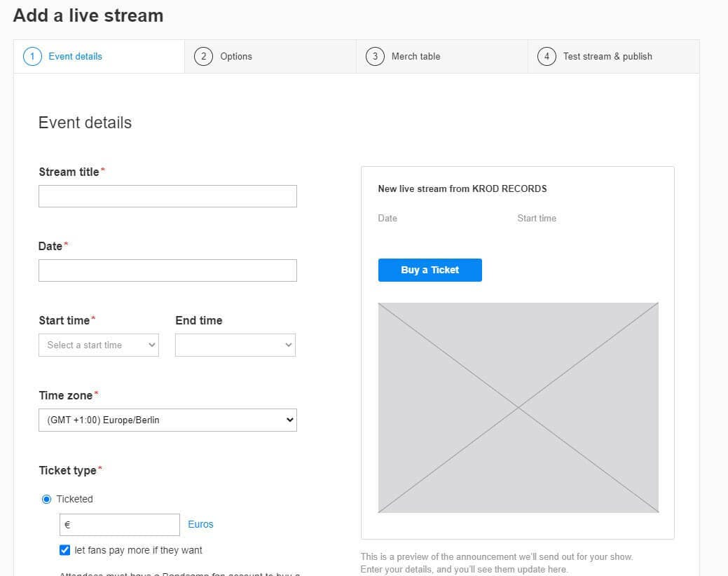
Task: Click the ticket price field with euro sign
Action: (x=119, y=524)
